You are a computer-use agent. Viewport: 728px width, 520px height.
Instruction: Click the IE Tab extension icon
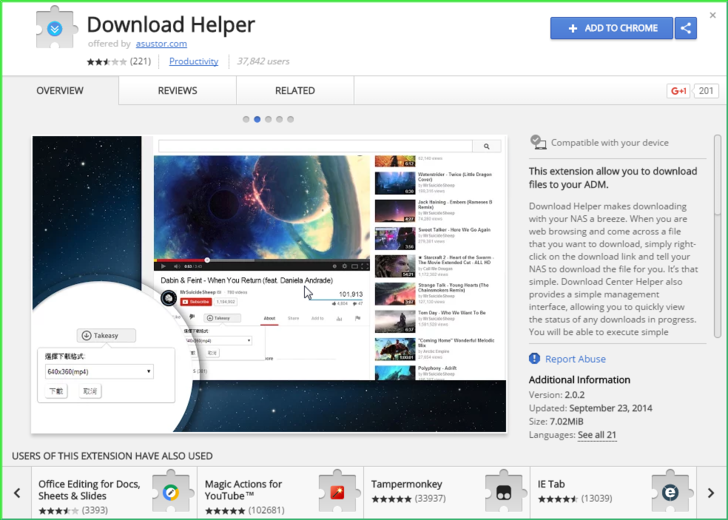[x=671, y=492]
